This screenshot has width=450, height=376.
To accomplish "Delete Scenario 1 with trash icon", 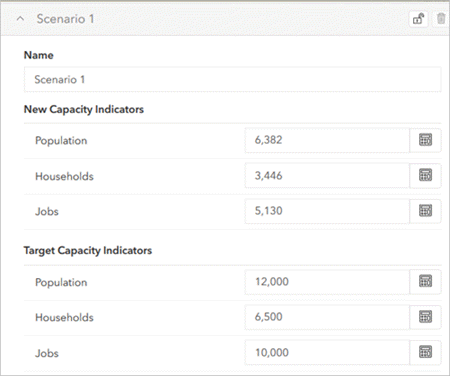I will [x=441, y=19].
